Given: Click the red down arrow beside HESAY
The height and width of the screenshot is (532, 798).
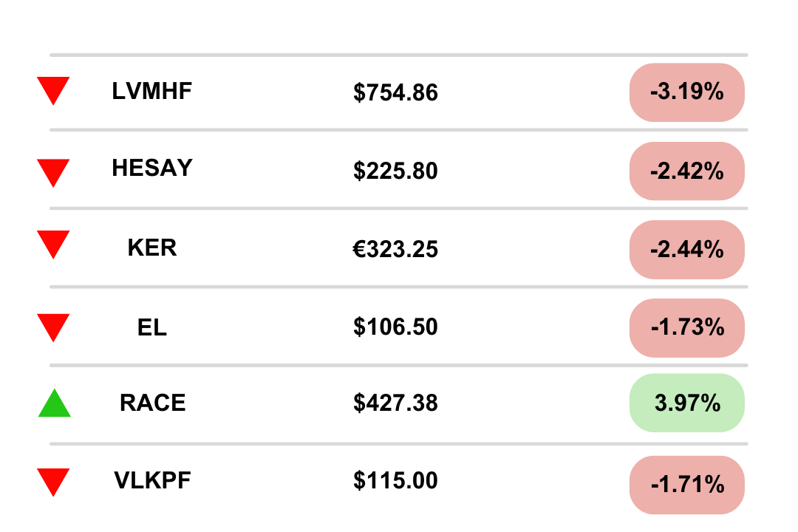Looking at the screenshot, I should [53, 173].
